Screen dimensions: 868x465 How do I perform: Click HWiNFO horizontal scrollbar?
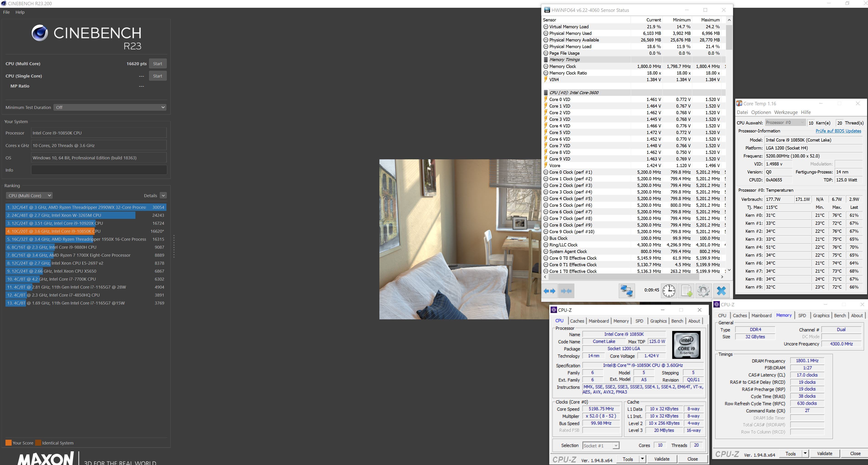(623, 277)
